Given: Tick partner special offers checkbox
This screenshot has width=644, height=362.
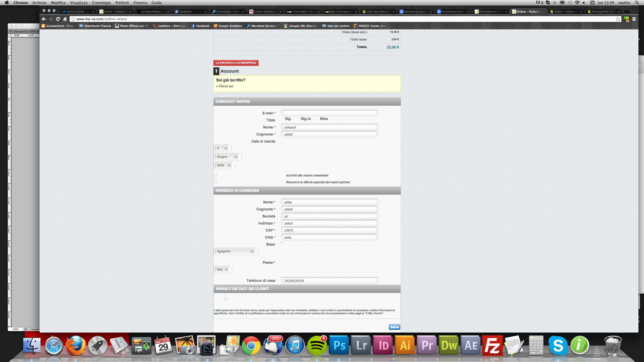Looking at the screenshot, I should [215, 182].
